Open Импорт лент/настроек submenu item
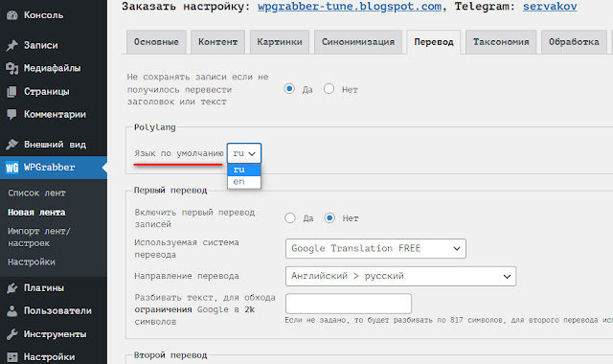The width and height of the screenshot is (613, 364). pyautogui.click(x=38, y=237)
